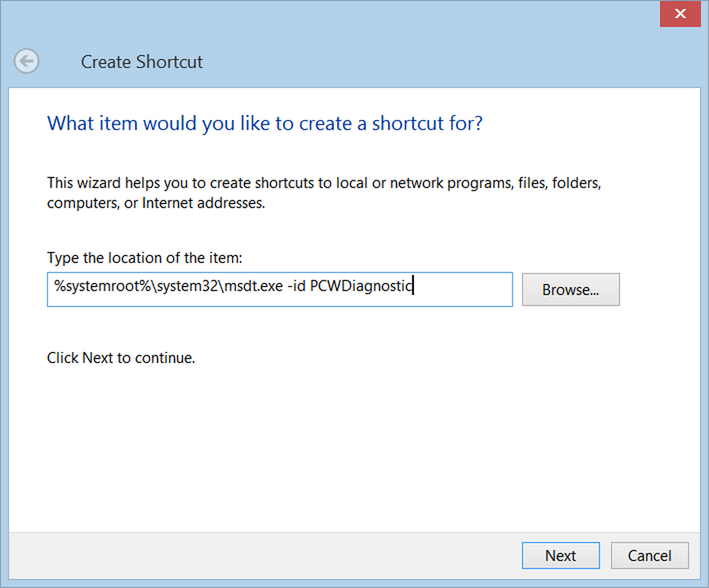Click the 'Type the location of the item' label
Viewport: 709px width, 588px height.
tap(145, 257)
